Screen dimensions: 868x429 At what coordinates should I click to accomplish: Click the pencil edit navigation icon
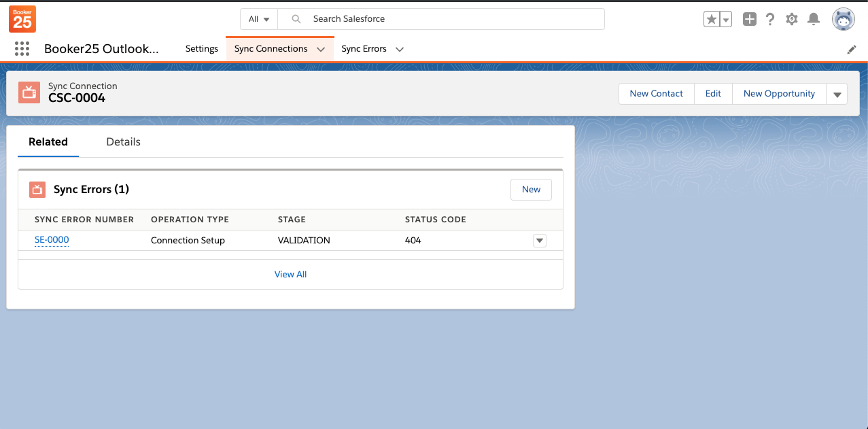pos(852,50)
